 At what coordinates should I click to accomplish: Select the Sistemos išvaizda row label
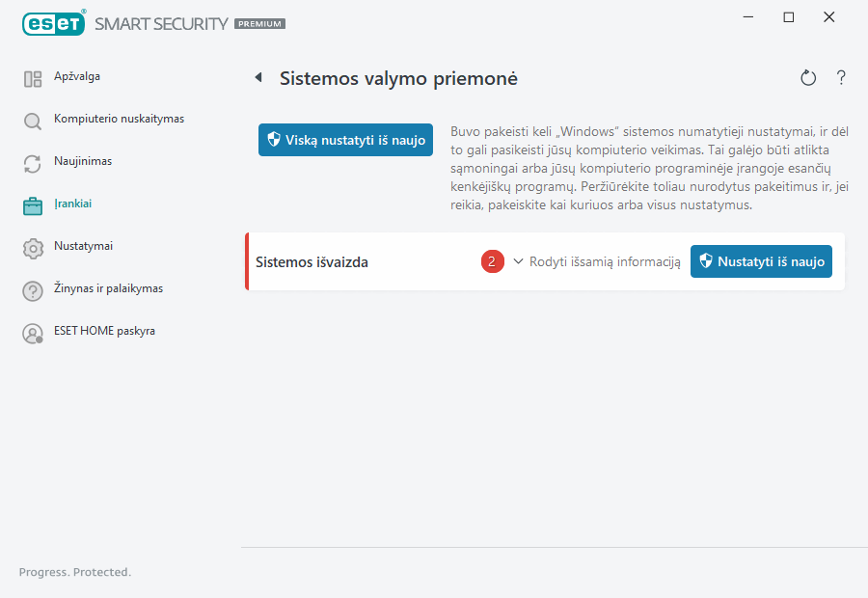312,262
